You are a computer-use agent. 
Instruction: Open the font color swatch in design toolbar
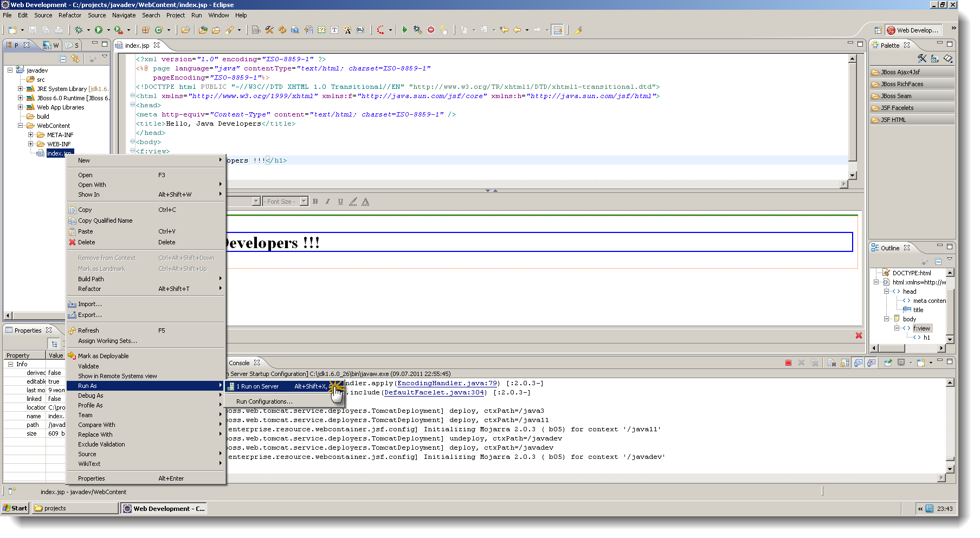click(x=365, y=201)
